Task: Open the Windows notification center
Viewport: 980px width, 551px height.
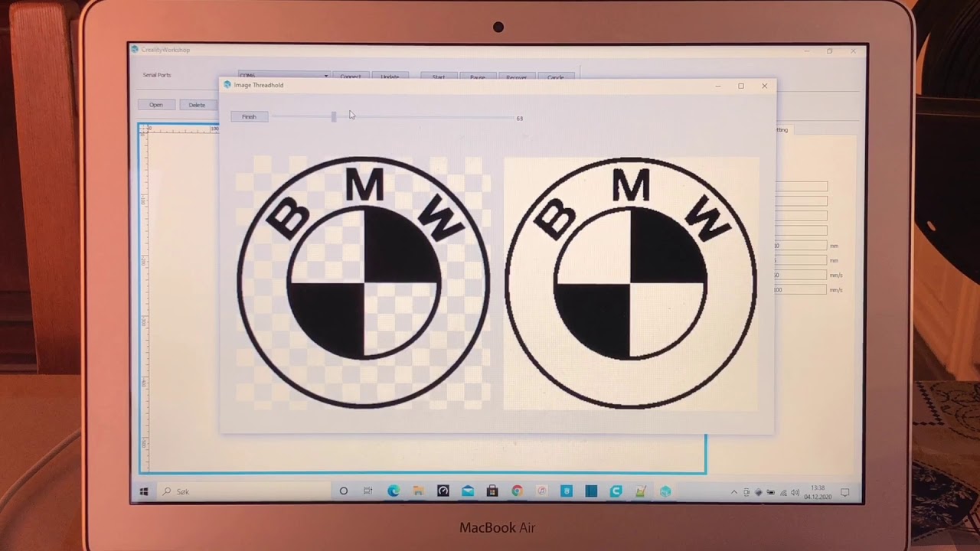Action: pos(845,492)
